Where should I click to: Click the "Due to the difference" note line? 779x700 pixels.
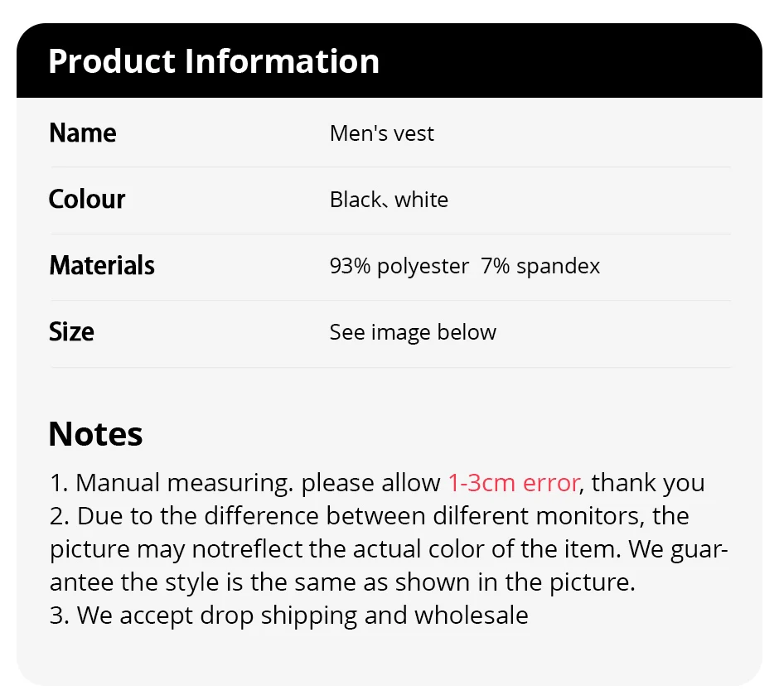(x=199, y=516)
